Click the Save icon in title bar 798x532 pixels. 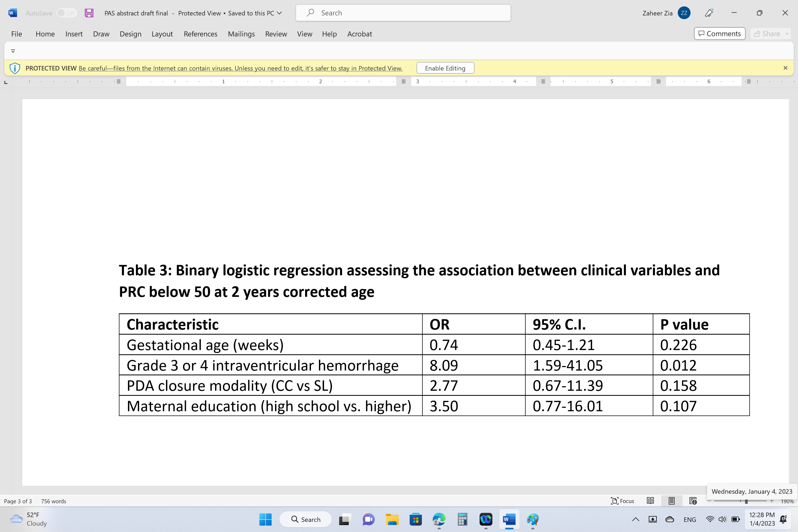(89, 13)
